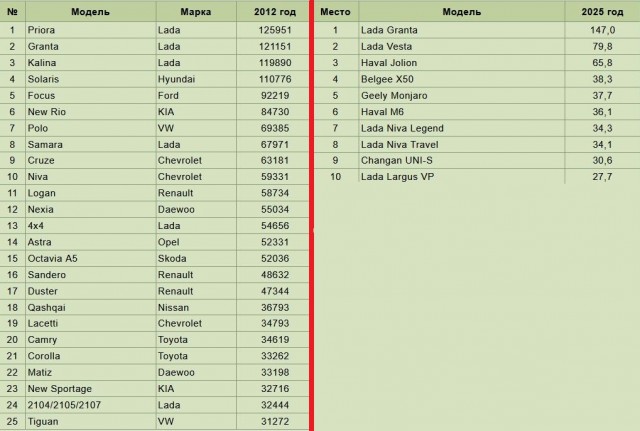Image resolution: width=640 pixels, height=431 pixels.
Task: Click the Belgee X50 cell
Action: [462, 79]
